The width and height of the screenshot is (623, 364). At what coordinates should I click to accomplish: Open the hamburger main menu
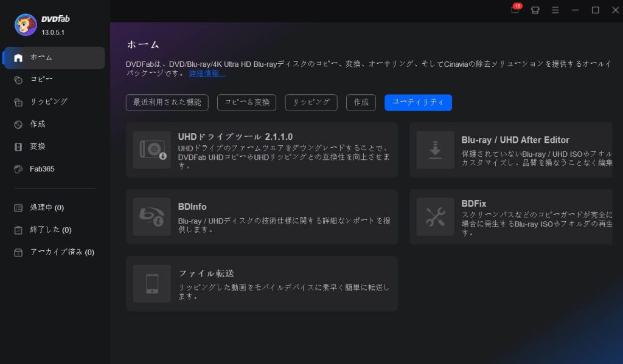[555, 10]
